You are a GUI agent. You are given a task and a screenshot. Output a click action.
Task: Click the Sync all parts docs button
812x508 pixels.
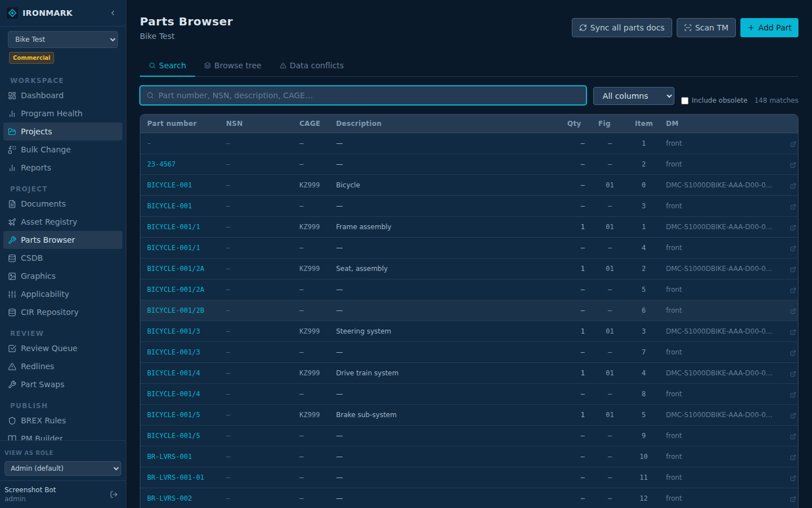pyautogui.click(x=622, y=28)
